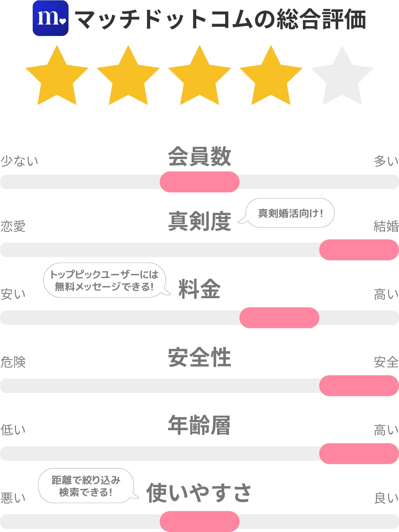Click the 少ない label at the 会員数 scale
399x532 pixels.
click(19, 161)
